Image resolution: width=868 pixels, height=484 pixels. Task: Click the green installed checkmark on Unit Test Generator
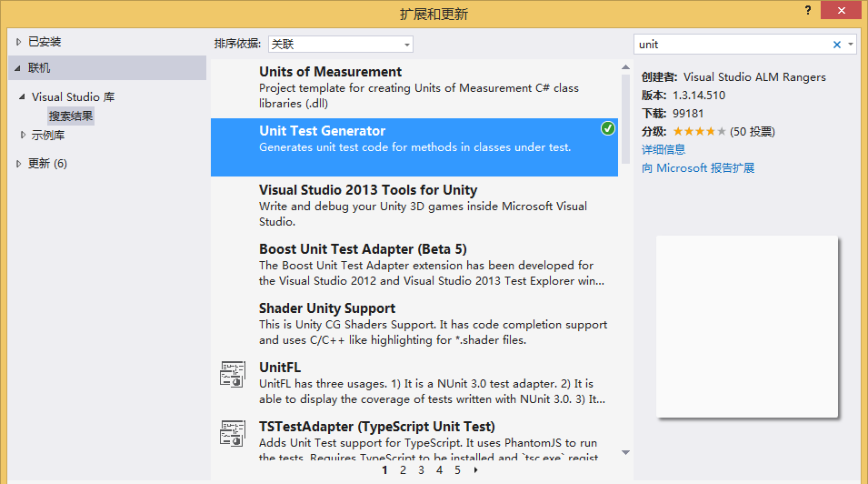click(x=608, y=128)
